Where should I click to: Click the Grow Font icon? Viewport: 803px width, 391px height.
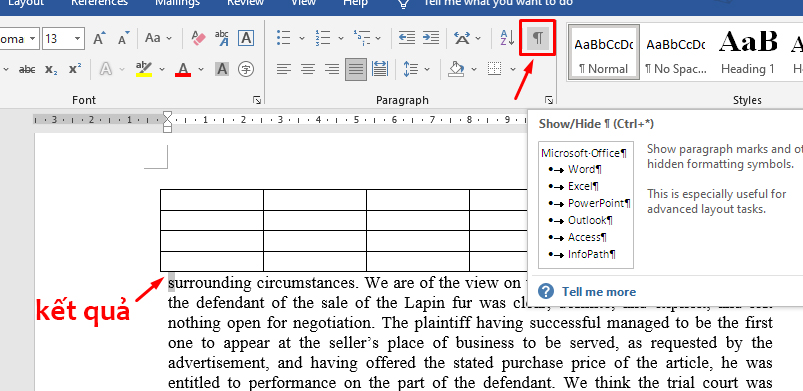click(99, 38)
